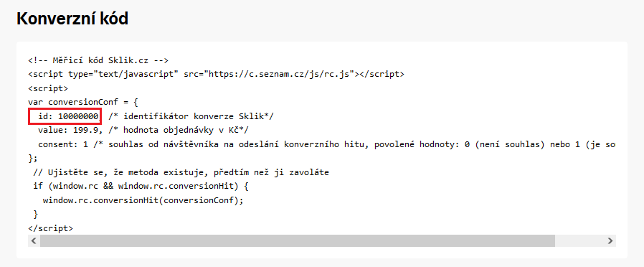Click the closing </script> tag at the bottom
This screenshot has width=644, height=267.
click(x=50, y=228)
